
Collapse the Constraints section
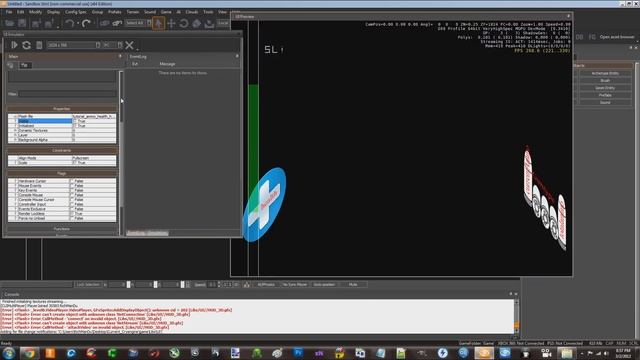pyautogui.click(x=62, y=151)
